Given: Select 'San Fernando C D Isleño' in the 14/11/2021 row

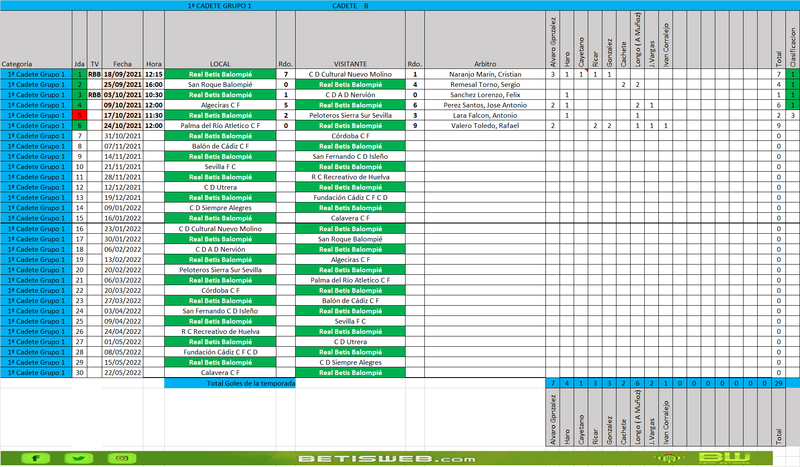Looking at the screenshot, I should click(x=351, y=156).
